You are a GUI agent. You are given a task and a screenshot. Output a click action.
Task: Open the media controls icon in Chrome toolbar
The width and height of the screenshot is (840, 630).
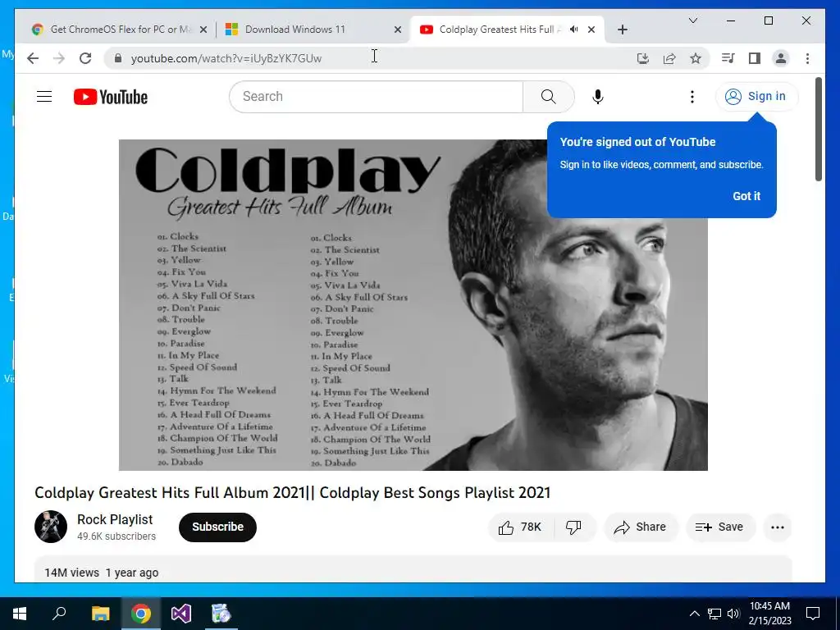tap(728, 58)
